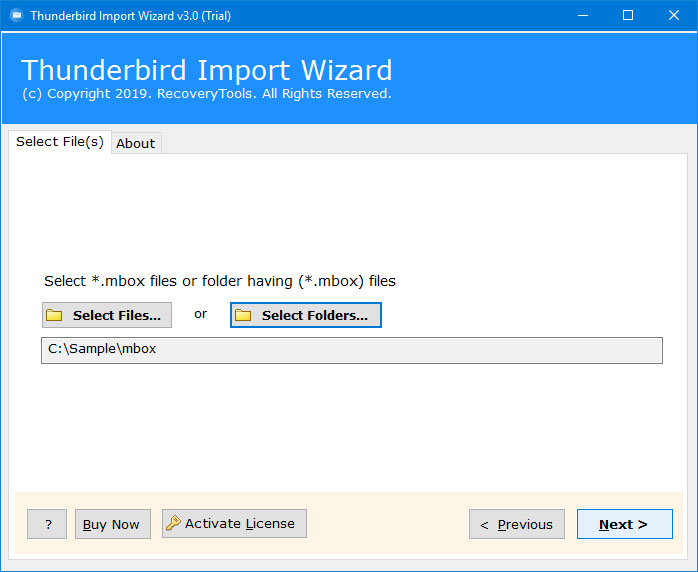Screen dimensions: 698x572
Task: Proceed with the Next button
Action: pos(625,524)
